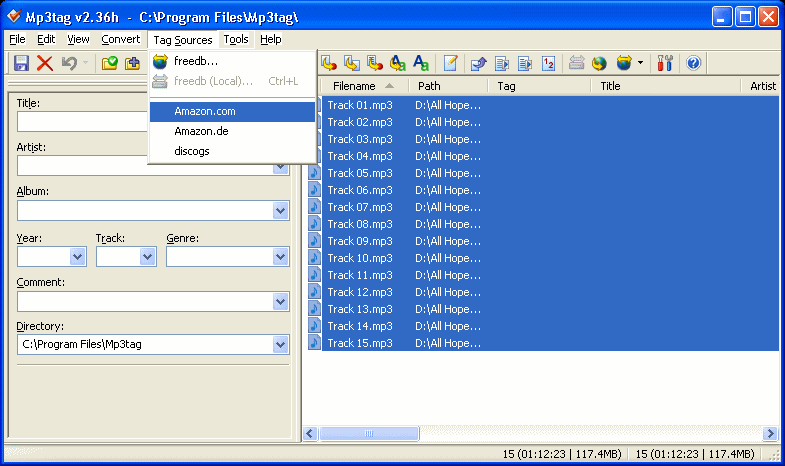This screenshot has width=785, height=466.
Task: Open the Comment field dropdown arrow
Action: pyautogui.click(x=281, y=302)
